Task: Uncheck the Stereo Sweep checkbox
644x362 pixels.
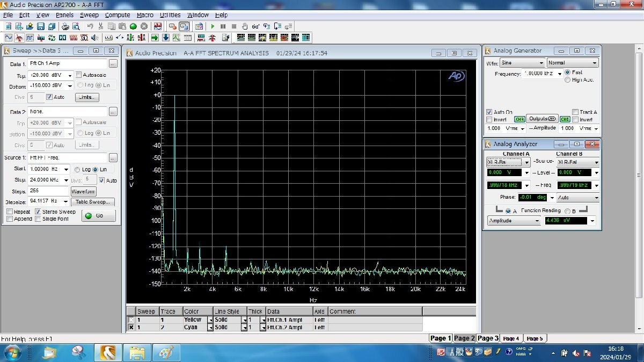Action: click(38, 212)
